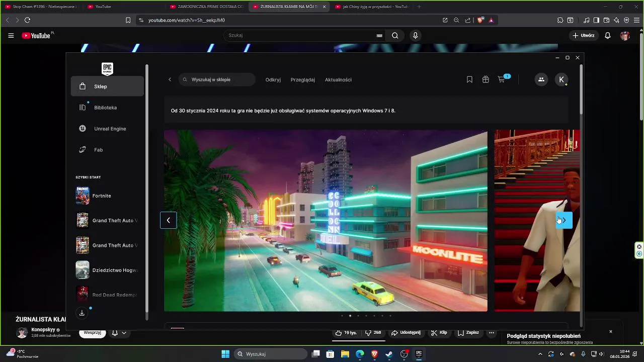Click the Wesprzyj support button
The height and width of the screenshot is (362, 644).
pos(93,333)
